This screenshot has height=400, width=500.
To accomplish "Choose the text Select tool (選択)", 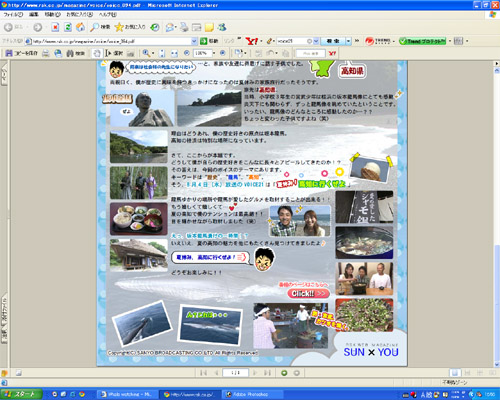I will click(x=114, y=53).
